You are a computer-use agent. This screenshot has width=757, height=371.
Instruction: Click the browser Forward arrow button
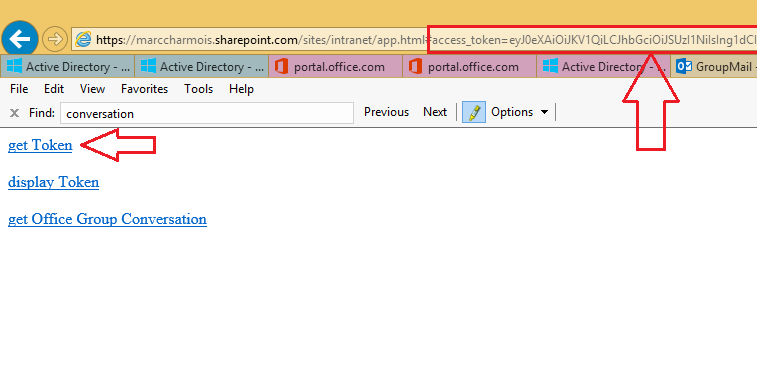(55, 39)
